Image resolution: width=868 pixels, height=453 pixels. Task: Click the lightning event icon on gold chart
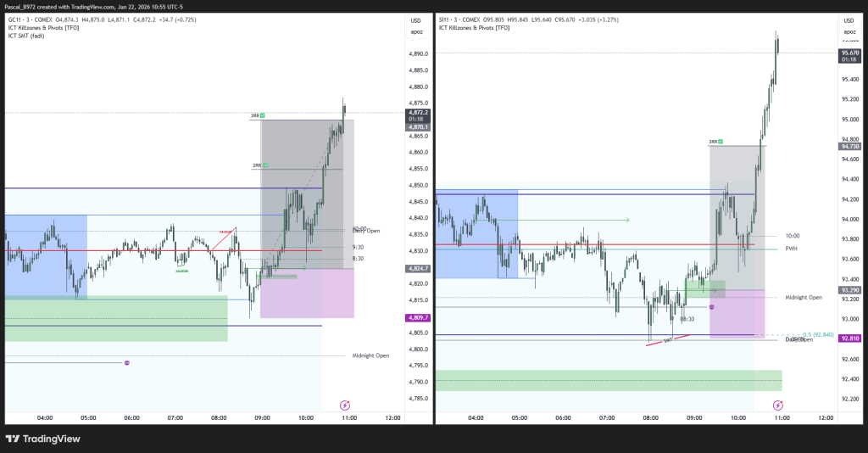tap(345, 405)
